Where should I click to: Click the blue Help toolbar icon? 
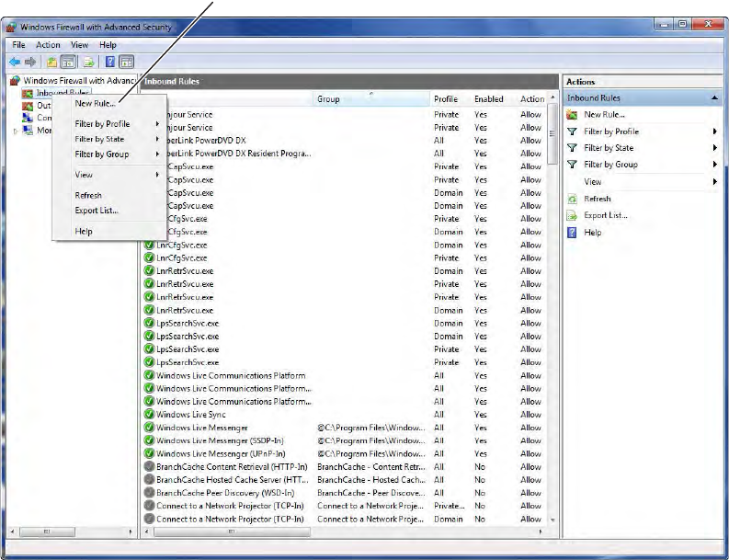[109, 62]
